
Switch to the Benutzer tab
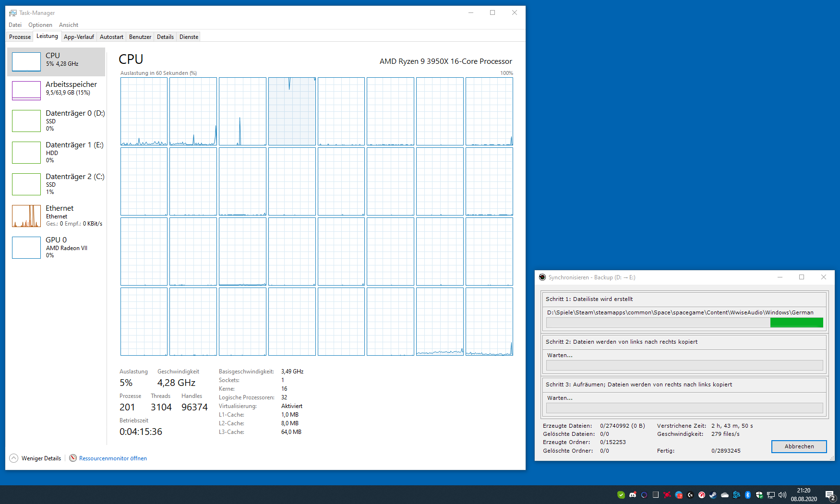[x=140, y=37]
